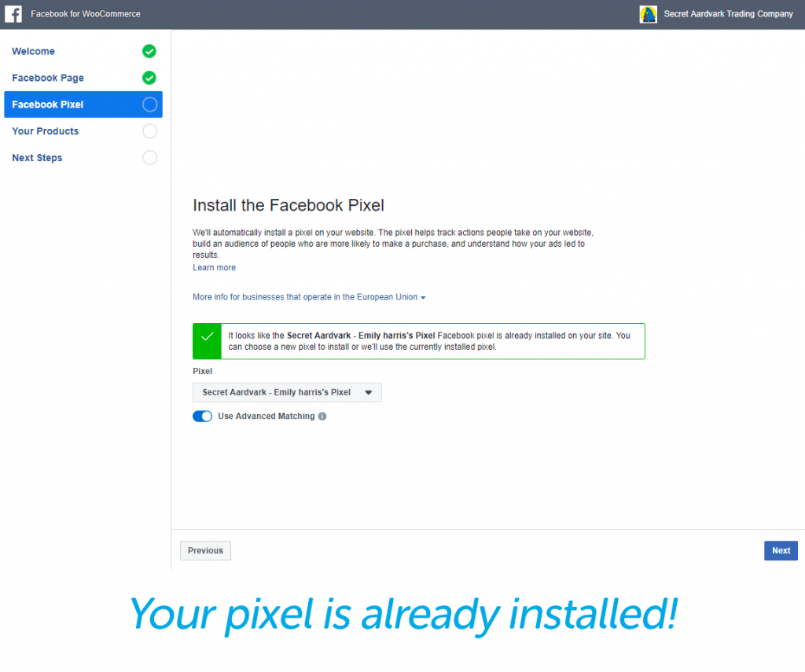The width and height of the screenshot is (805, 672).
Task: Click the Facebook logo in the header
Action: (x=13, y=13)
